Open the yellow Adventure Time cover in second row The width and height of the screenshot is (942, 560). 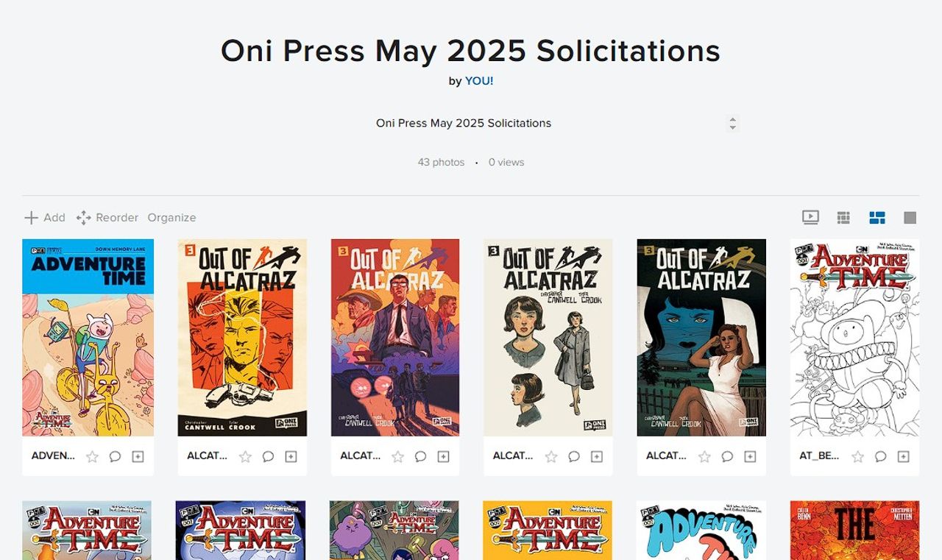pos(548,531)
